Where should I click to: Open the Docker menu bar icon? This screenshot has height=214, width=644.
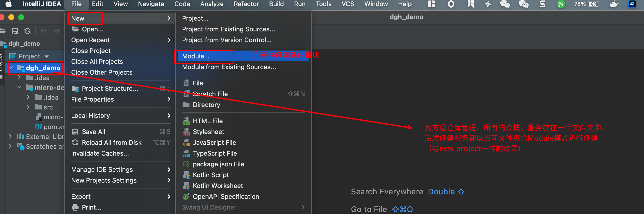[x=614, y=4]
